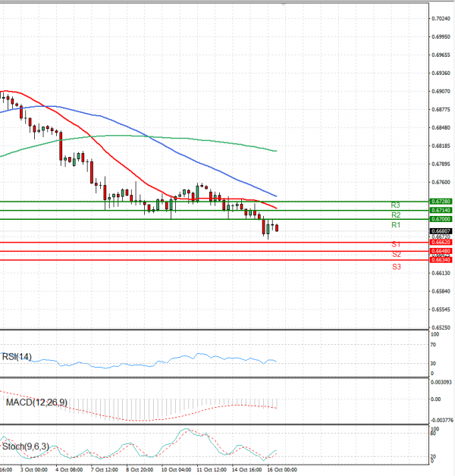The image size is (455, 476).
Task: Click the 0.65250 price axis value
Action: click(441, 328)
